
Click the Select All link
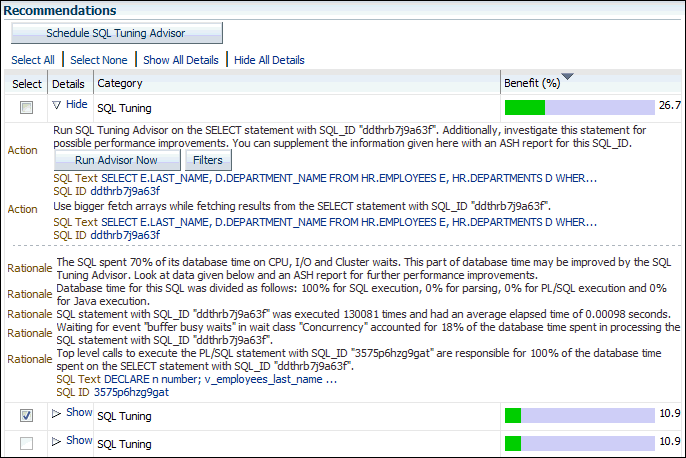pos(33,60)
